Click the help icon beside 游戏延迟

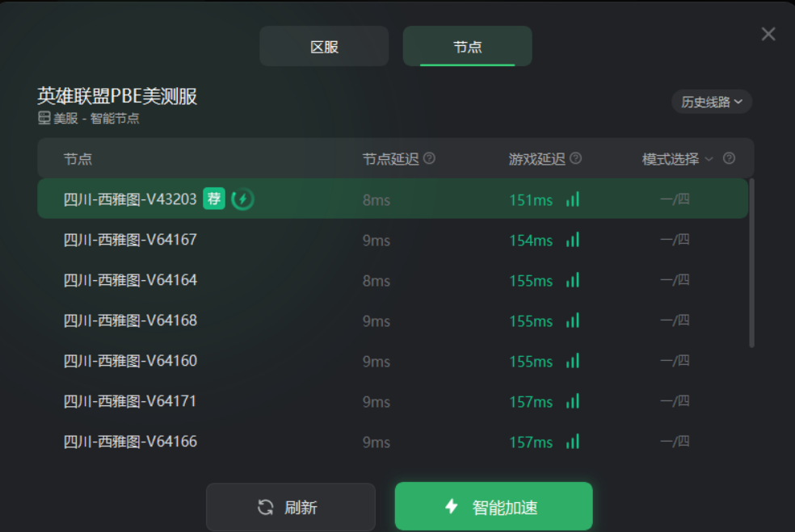pos(575,158)
